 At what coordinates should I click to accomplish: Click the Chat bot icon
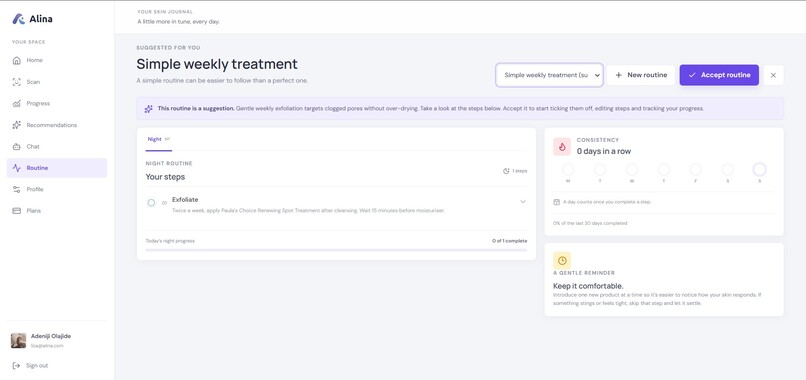pyautogui.click(x=16, y=147)
